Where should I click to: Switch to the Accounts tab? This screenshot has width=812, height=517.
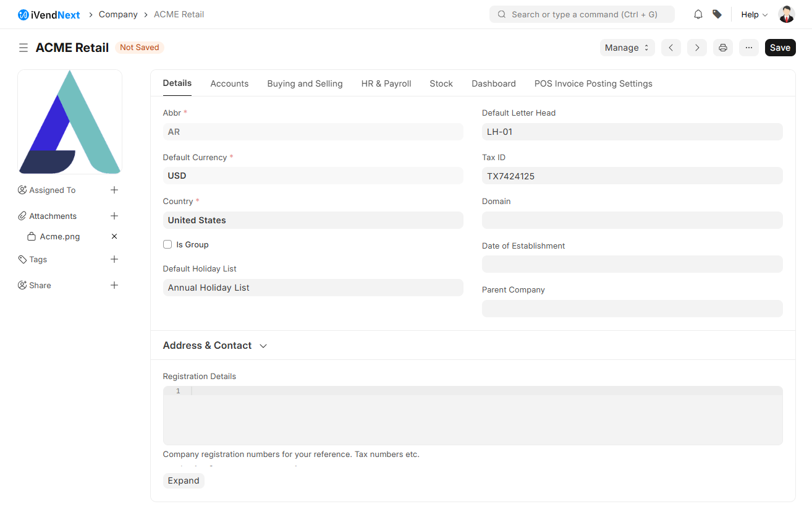coord(229,83)
